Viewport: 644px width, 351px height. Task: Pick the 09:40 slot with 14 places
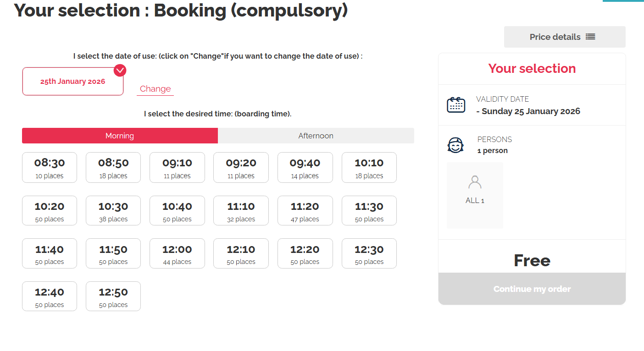pyautogui.click(x=305, y=168)
